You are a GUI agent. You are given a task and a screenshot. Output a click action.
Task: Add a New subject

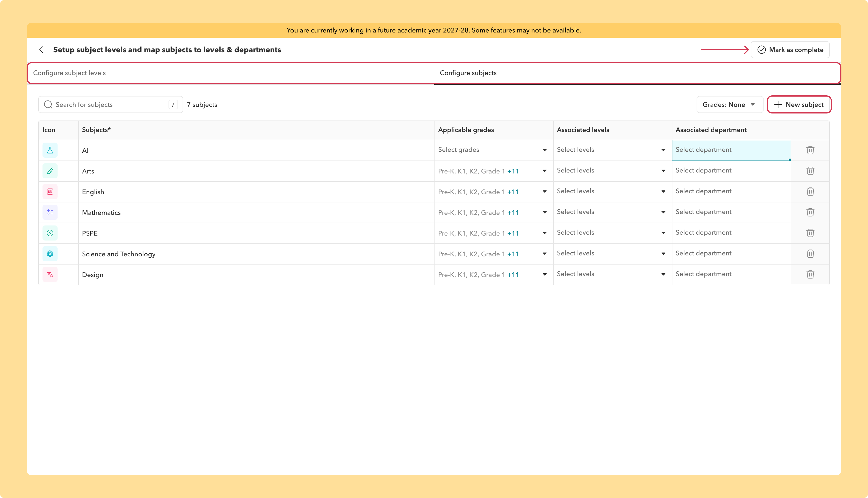point(799,105)
